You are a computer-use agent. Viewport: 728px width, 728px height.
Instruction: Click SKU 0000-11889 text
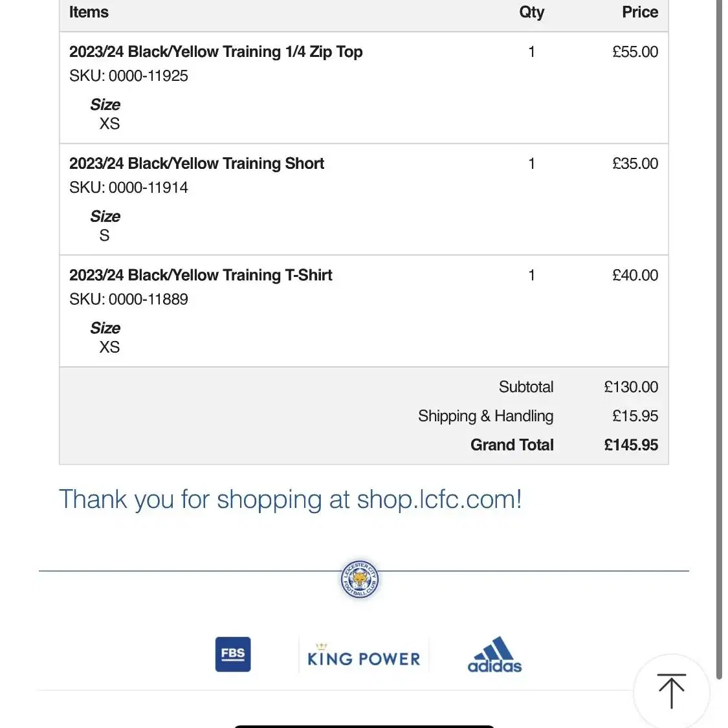129,299
